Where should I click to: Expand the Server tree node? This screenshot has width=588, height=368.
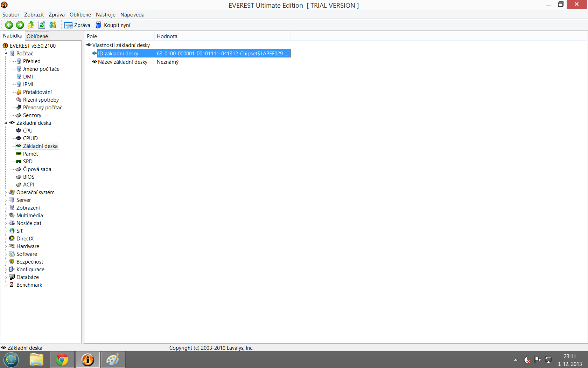point(6,200)
